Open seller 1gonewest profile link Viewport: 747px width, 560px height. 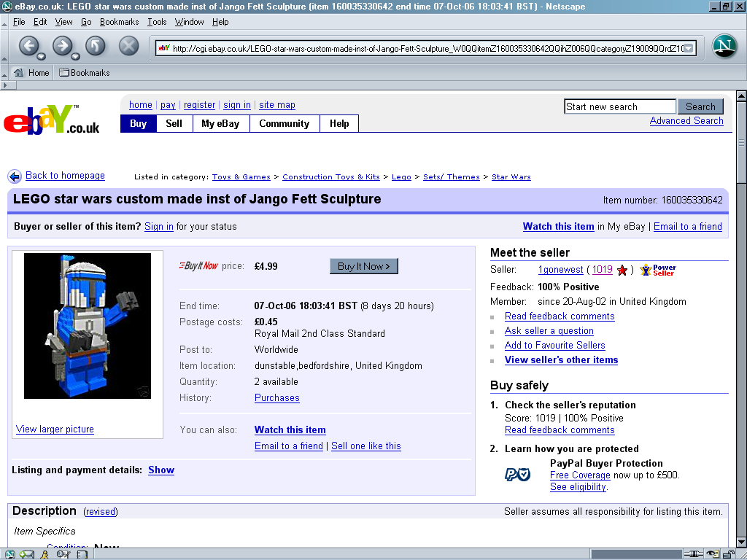tap(561, 270)
